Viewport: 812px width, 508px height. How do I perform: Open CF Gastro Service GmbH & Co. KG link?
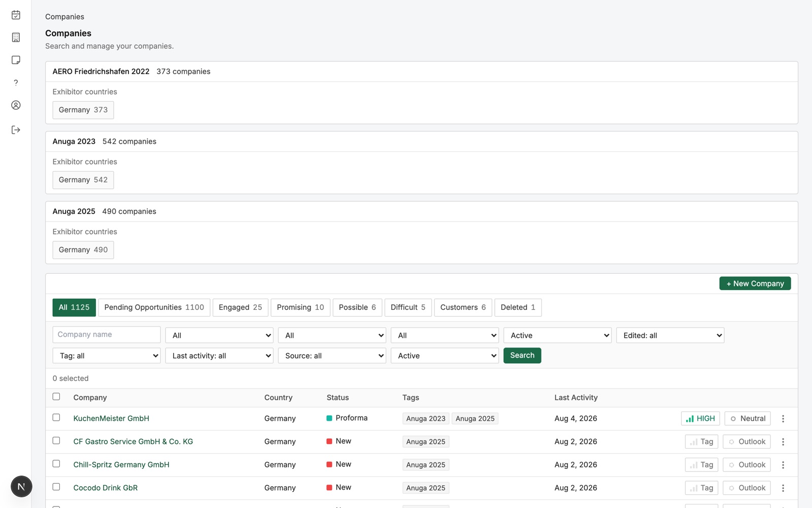(x=133, y=442)
